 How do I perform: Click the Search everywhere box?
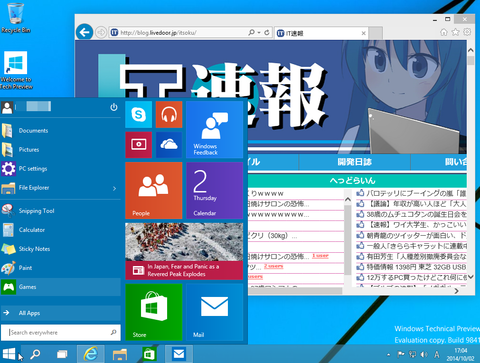(x=60, y=332)
